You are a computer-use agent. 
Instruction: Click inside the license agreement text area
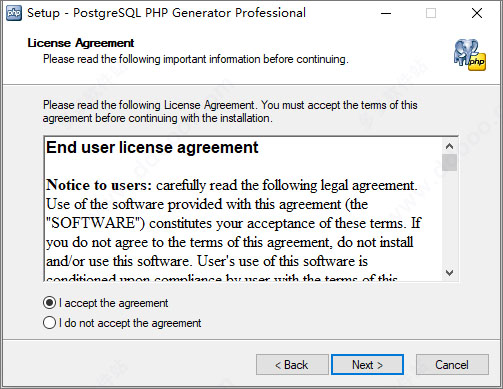[243, 209]
